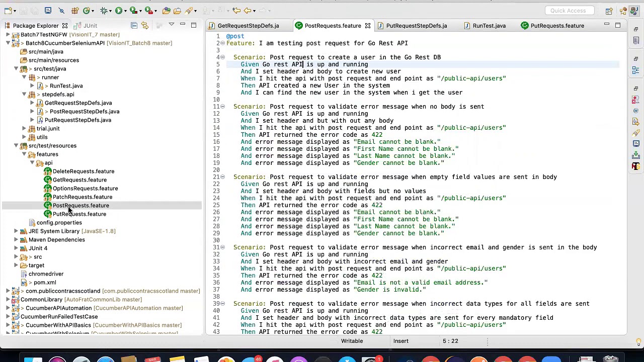Click the Search flashlight toolbar icon

pos(189,10)
